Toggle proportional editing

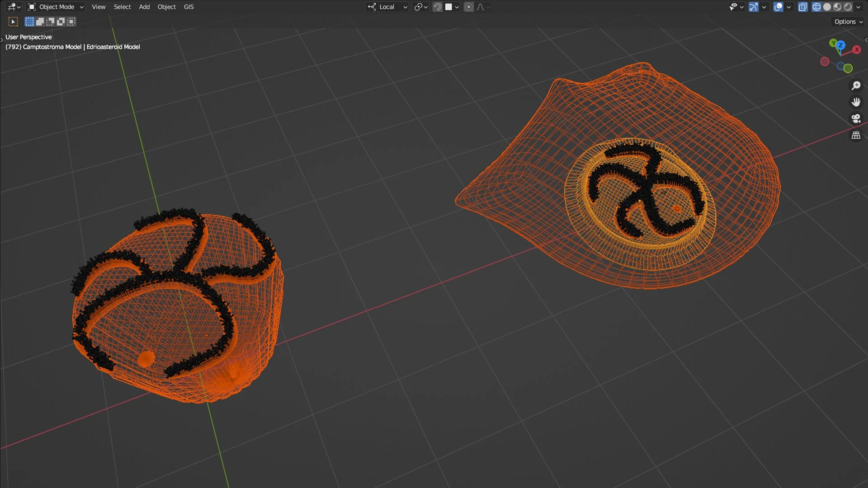(x=469, y=7)
